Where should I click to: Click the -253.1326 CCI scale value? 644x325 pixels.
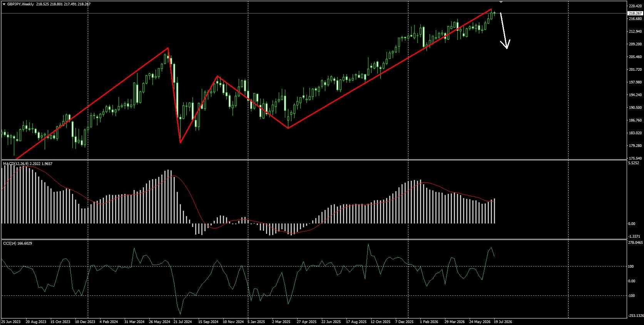636,316
